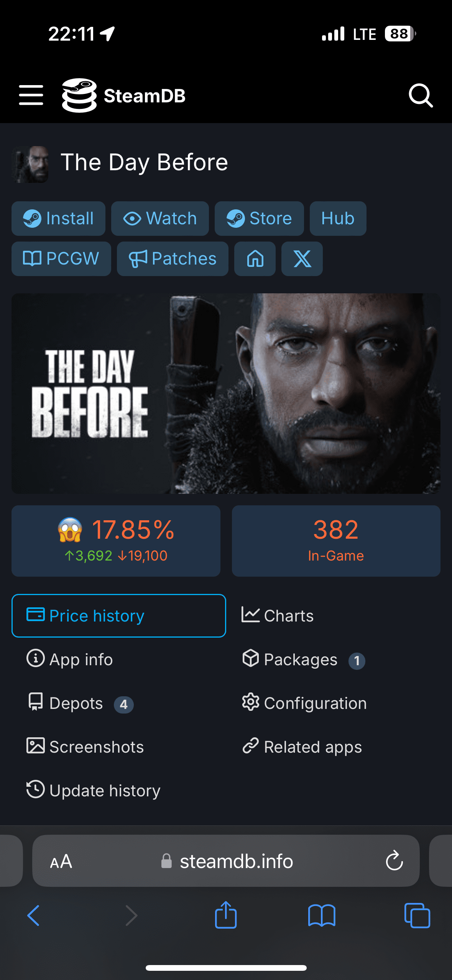Click the Install button
The width and height of the screenshot is (452, 980).
pos(58,219)
